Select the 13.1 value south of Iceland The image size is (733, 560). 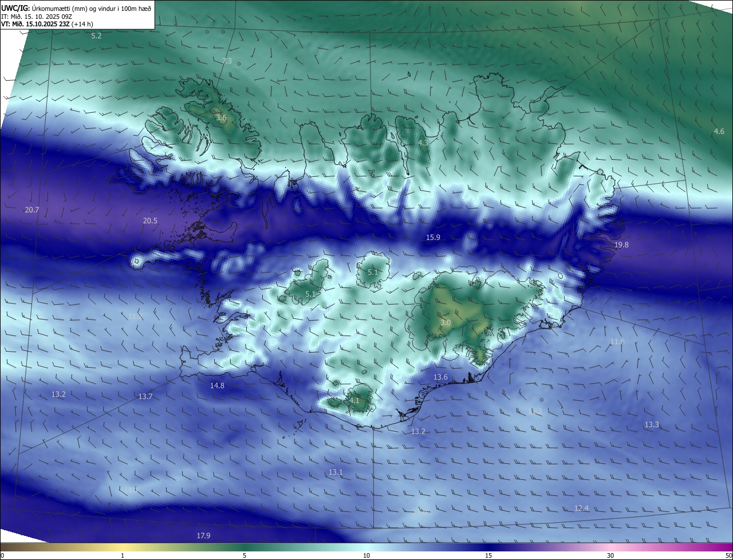pyautogui.click(x=336, y=472)
